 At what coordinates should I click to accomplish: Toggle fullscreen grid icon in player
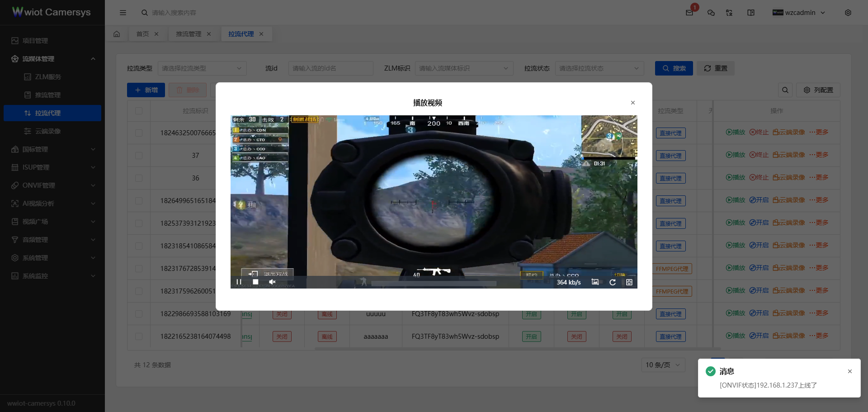(629, 282)
